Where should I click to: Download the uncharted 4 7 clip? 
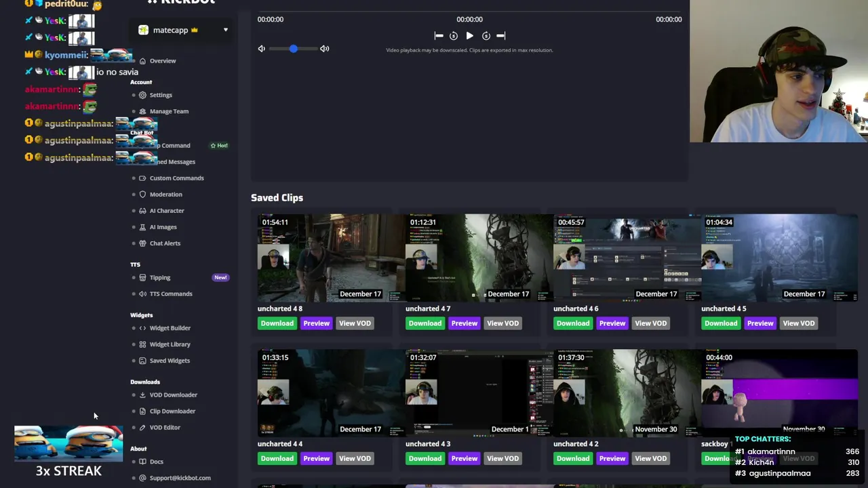coord(425,323)
